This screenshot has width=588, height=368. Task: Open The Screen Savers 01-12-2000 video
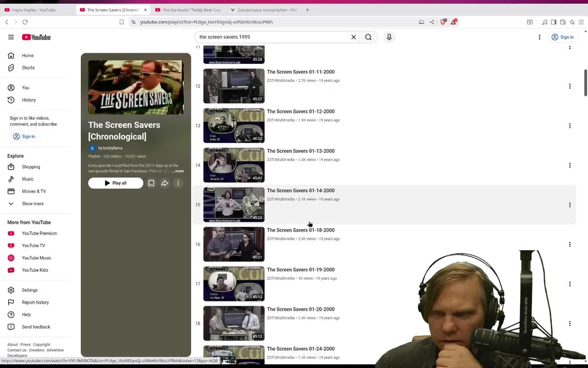click(x=301, y=111)
